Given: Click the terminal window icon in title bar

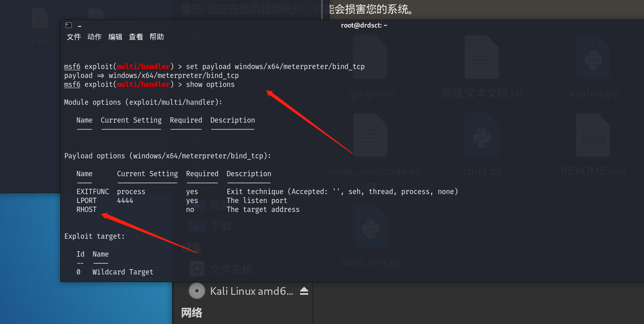Looking at the screenshot, I should click(x=69, y=25).
